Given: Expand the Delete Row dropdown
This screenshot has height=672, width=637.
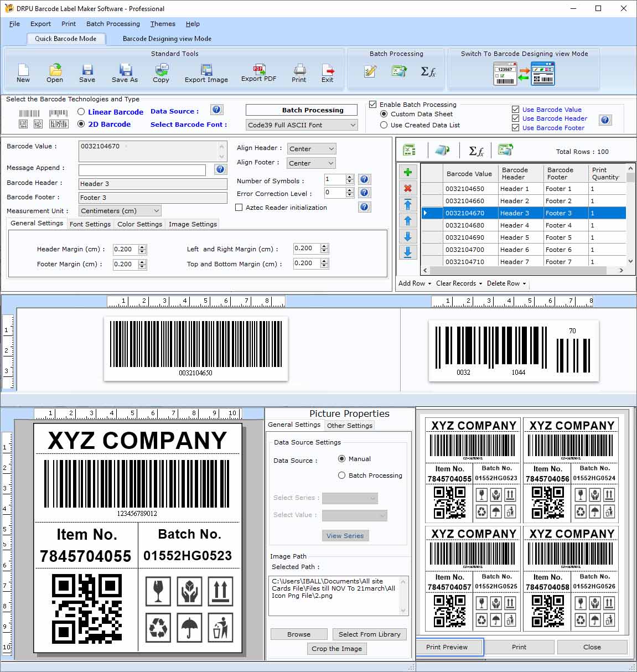Looking at the screenshot, I should [506, 283].
